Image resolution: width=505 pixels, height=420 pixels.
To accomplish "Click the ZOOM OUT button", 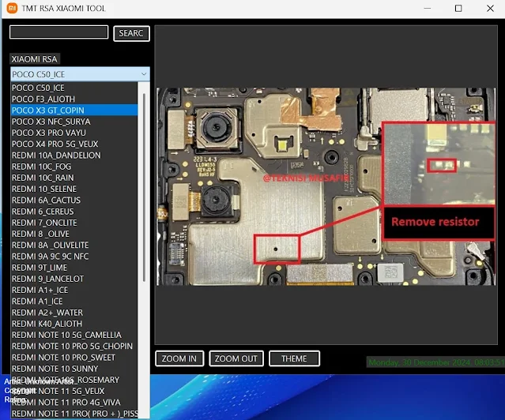I will 236,358.
